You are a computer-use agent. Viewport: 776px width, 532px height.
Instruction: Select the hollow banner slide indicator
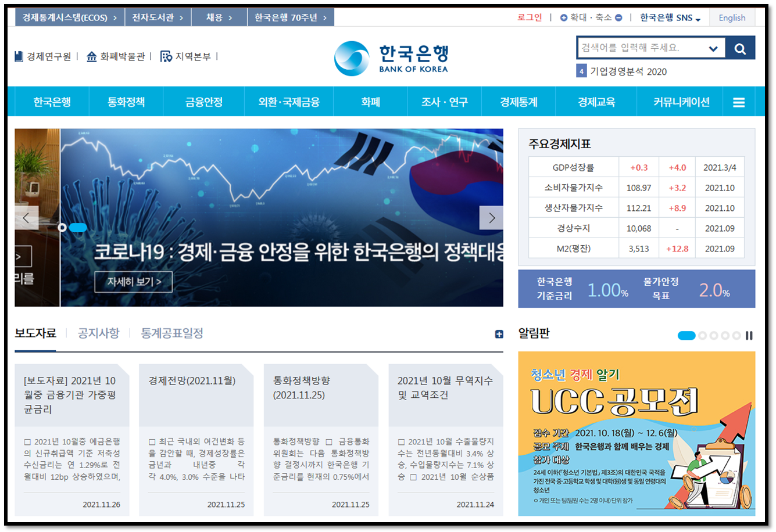62,228
